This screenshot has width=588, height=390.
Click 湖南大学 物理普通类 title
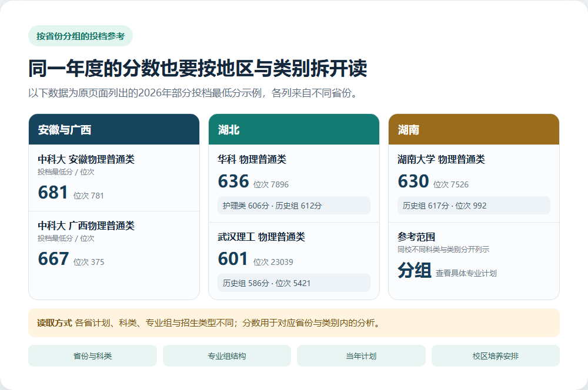click(442, 159)
